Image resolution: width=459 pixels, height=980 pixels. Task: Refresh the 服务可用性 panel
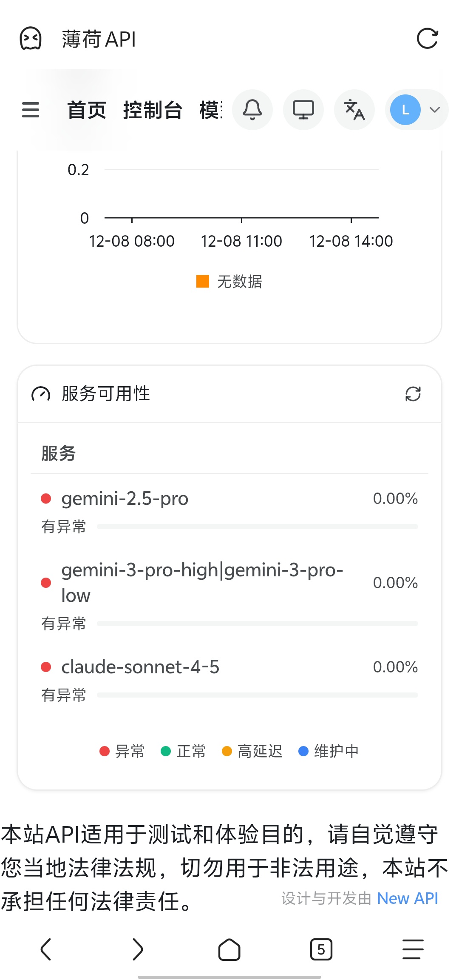(413, 394)
